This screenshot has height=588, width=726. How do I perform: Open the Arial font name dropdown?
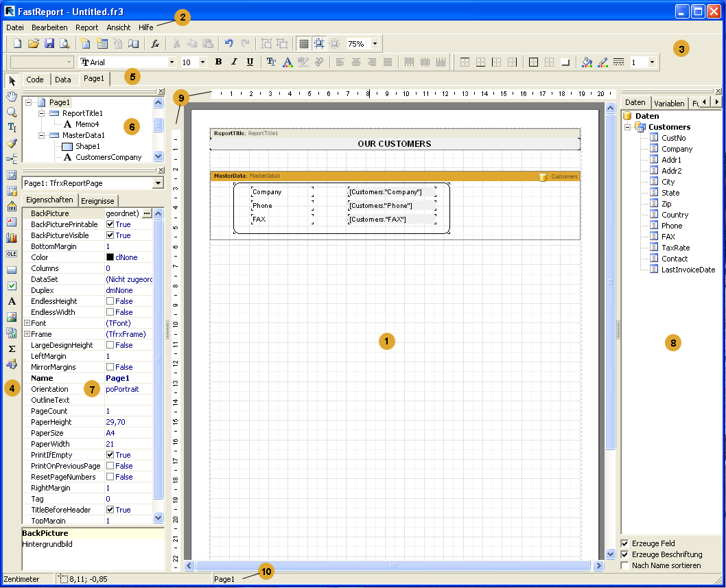click(x=172, y=62)
